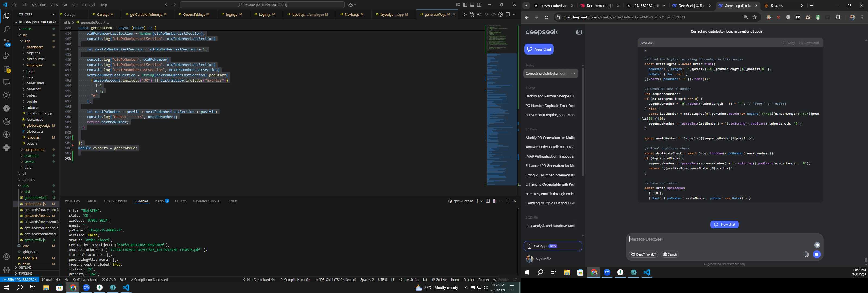Open the Extensions view with warning badge

pyautogui.click(x=7, y=69)
